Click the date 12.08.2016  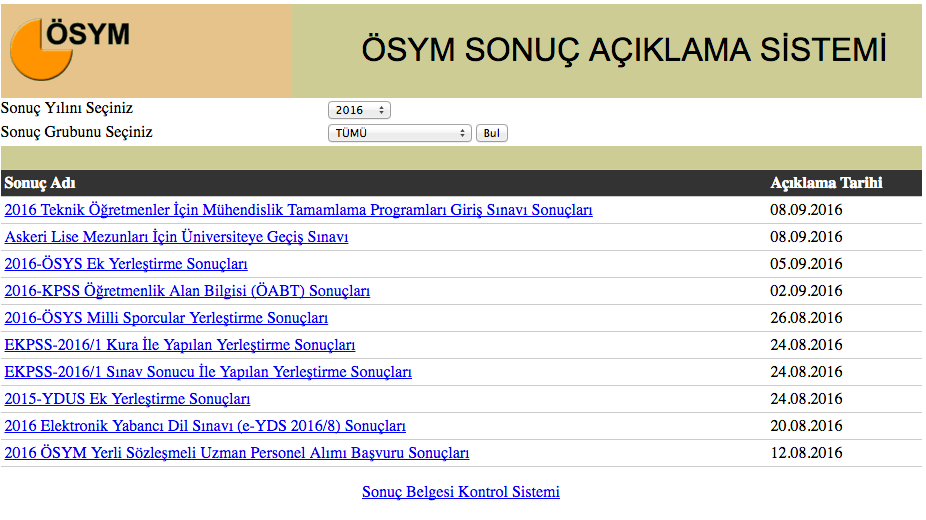click(806, 453)
